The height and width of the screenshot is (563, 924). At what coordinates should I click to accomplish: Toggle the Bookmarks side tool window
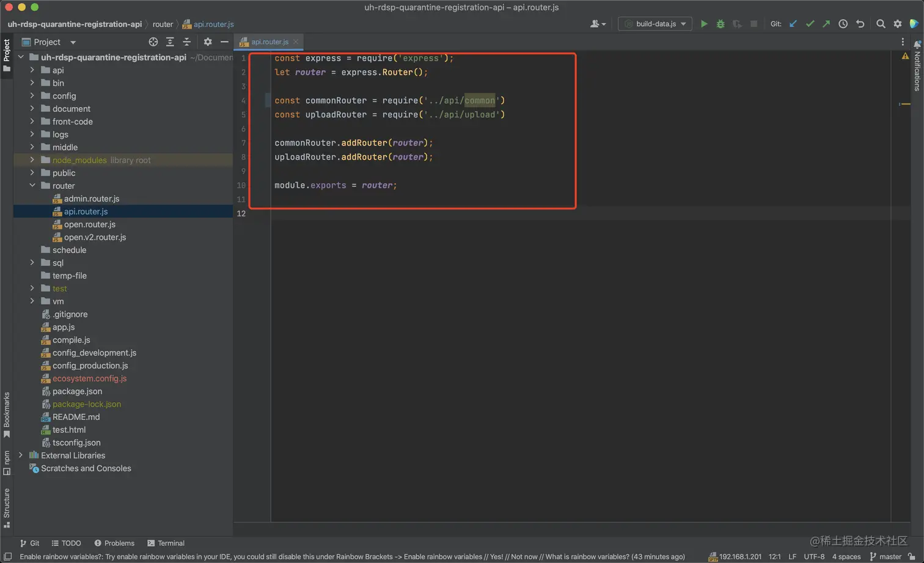pos(7,415)
